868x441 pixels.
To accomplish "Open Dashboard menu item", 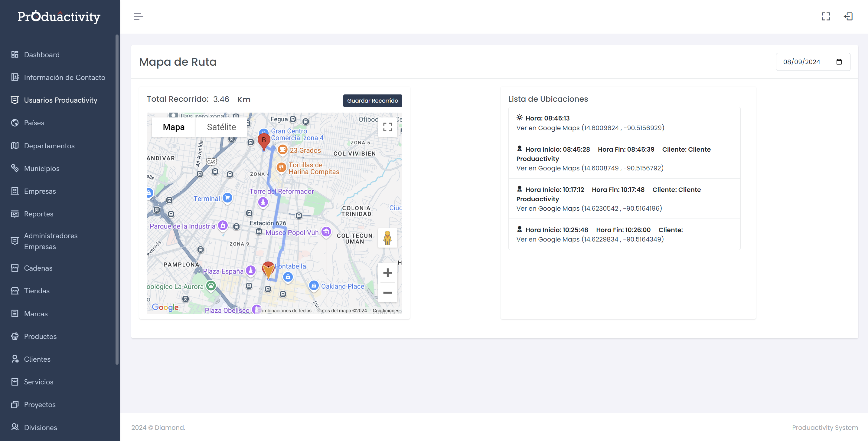I will [42, 54].
